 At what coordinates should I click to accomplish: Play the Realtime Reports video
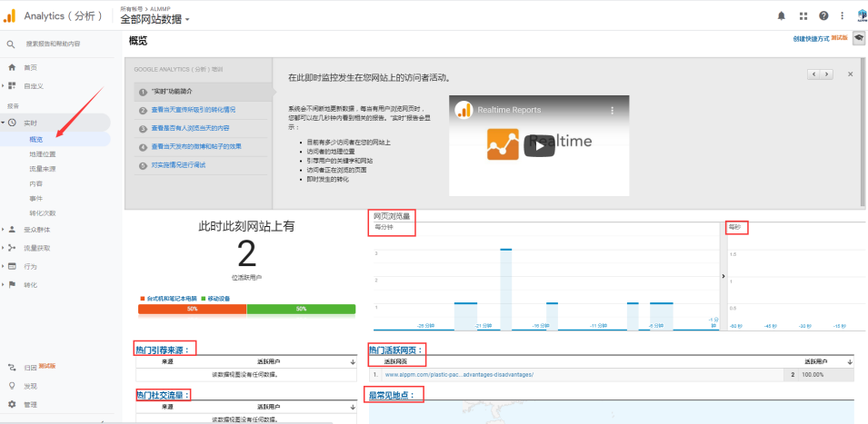[538, 146]
